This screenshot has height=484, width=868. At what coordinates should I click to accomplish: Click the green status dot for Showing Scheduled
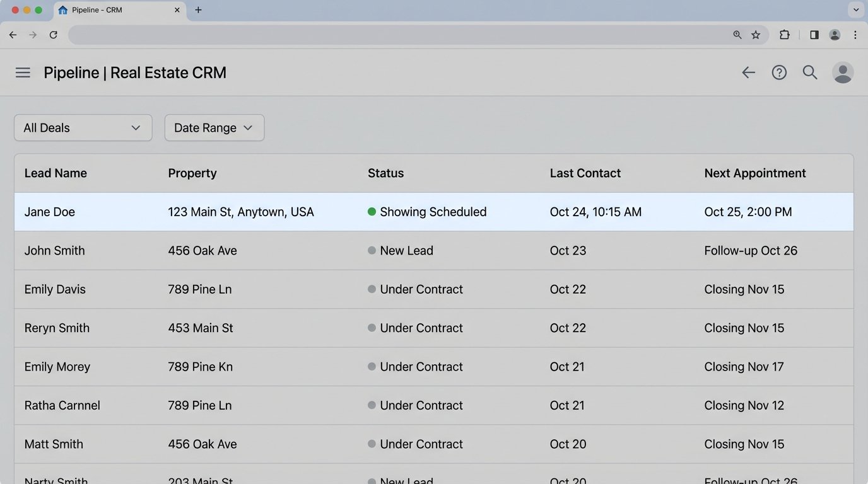click(x=372, y=212)
